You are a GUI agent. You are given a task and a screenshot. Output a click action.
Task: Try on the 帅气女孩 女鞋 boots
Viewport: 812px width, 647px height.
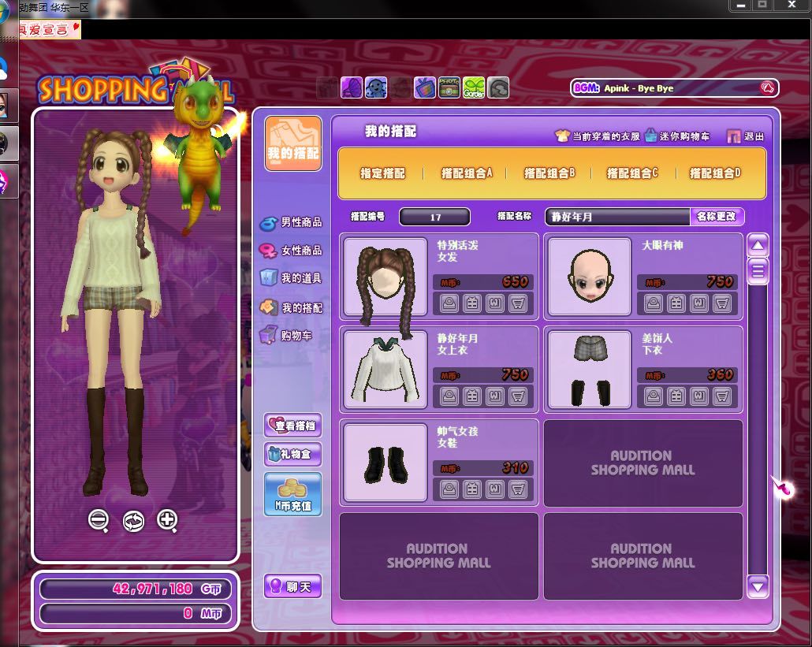pos(449,489)
